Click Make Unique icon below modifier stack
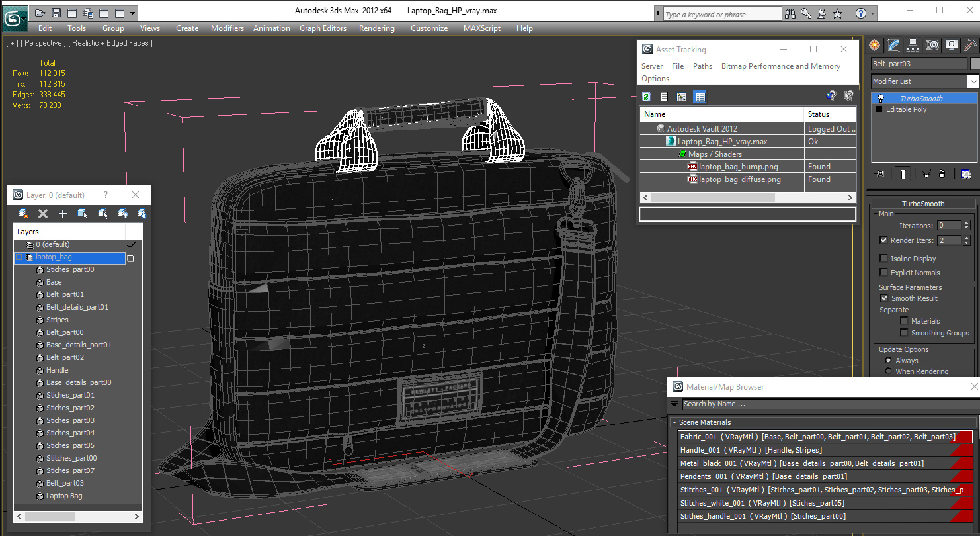Screen dimensions: 980x536 [x=926, y=173]
